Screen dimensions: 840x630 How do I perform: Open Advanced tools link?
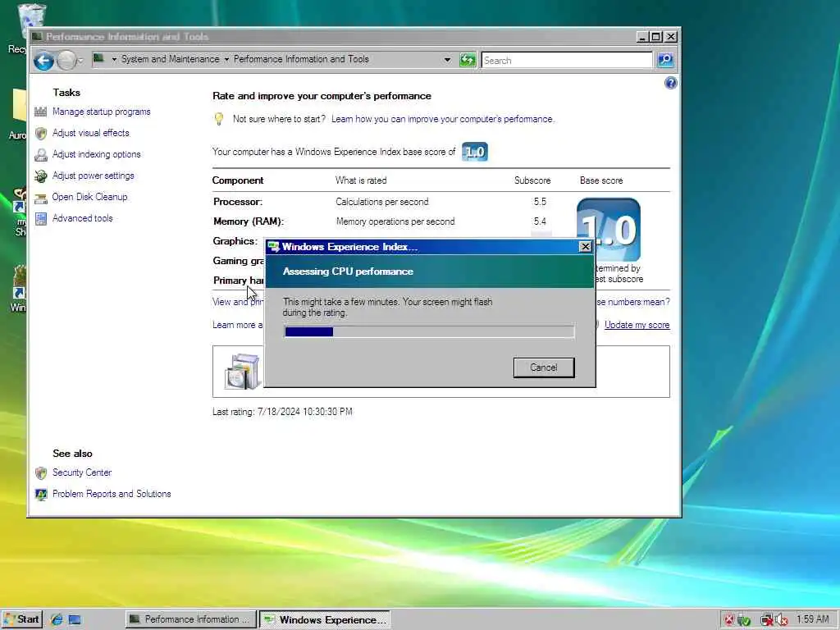tap(83, 218)
